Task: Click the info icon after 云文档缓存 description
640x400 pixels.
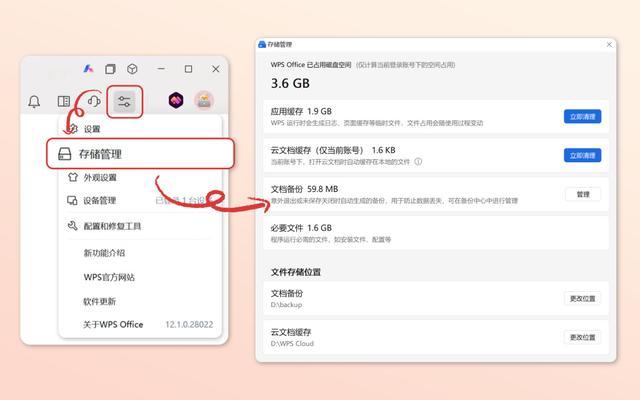Action: click(x=418, y=162)
